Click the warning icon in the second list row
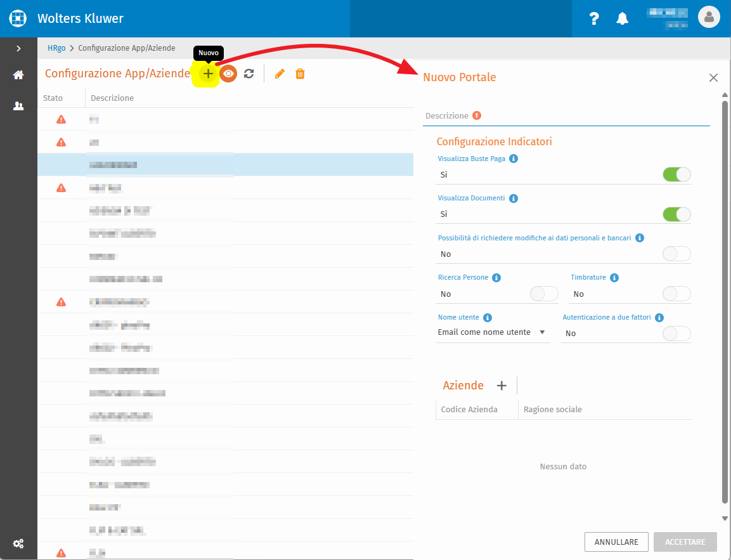 [61, 142]
